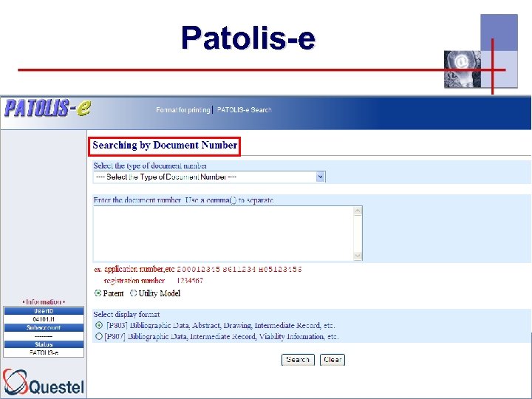Click the text area scroll down arrow
This screenshot has width=532, height=399.
358,256
